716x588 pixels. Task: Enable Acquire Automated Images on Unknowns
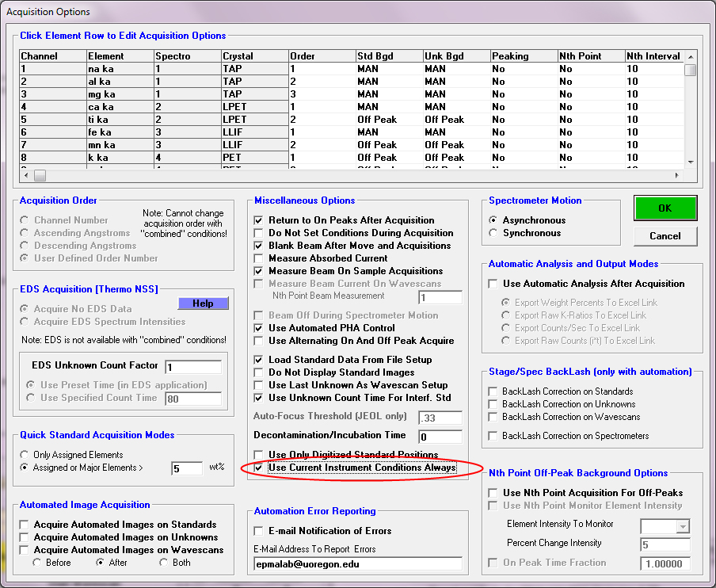coord(26,537)
